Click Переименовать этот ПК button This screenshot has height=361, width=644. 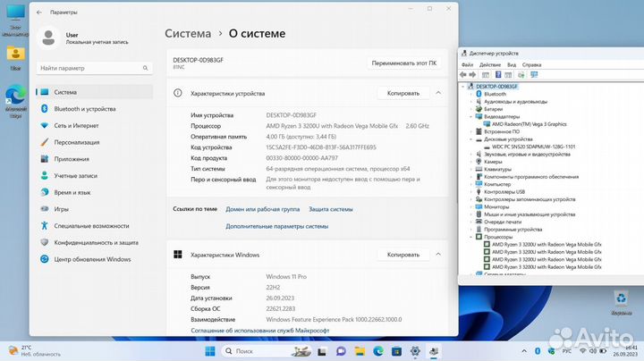404,63
